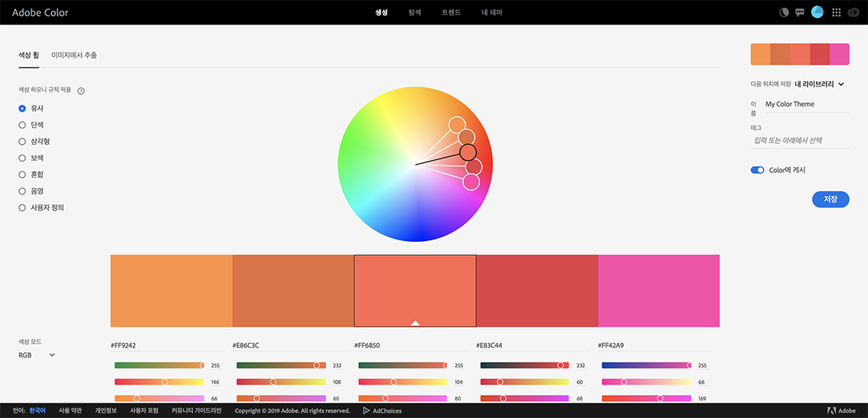The width and height of the screenshot is (868, 418).
Task: Select the 삼각형 harmony rule
Action: pyautogui.click(x=22, y=142)
